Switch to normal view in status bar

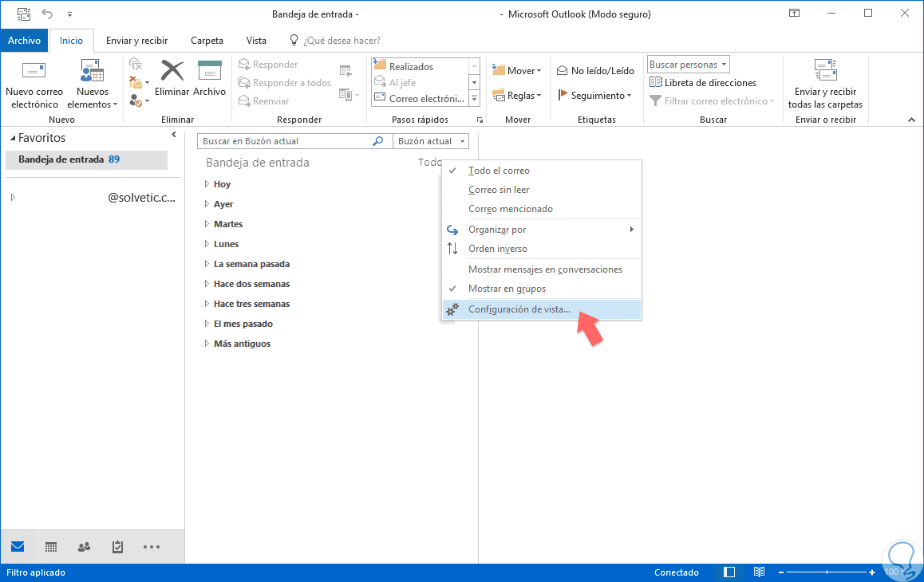(729, 572)
